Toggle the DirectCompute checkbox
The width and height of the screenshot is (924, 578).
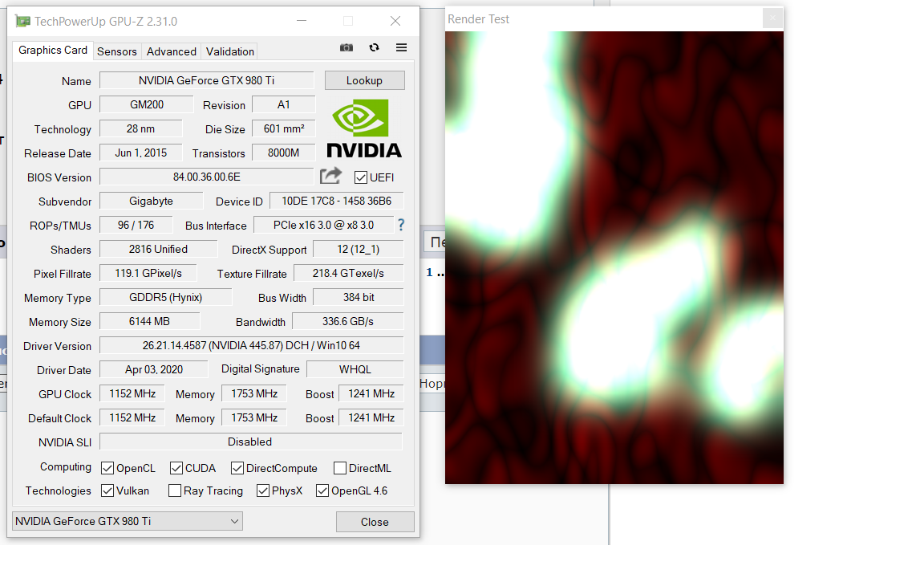[x=237, y=468]
